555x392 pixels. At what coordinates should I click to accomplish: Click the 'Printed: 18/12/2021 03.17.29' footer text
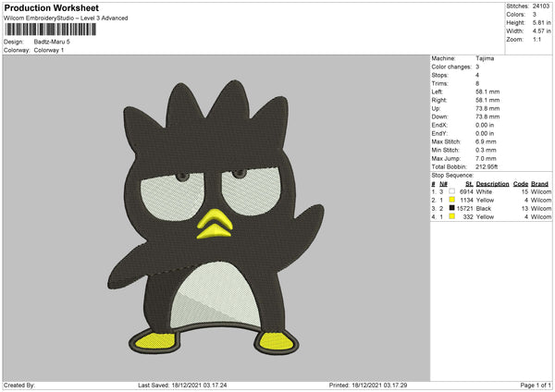[368, 386]
